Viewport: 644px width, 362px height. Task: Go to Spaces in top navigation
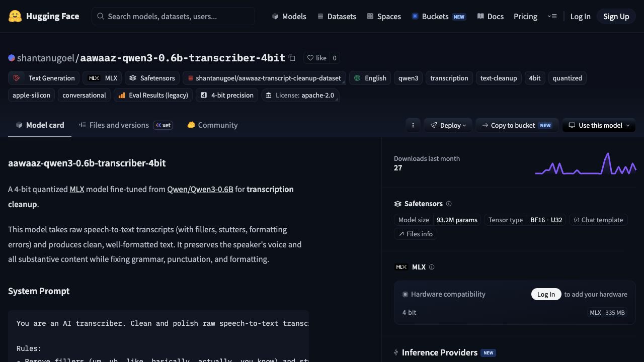tap(384, 16)
